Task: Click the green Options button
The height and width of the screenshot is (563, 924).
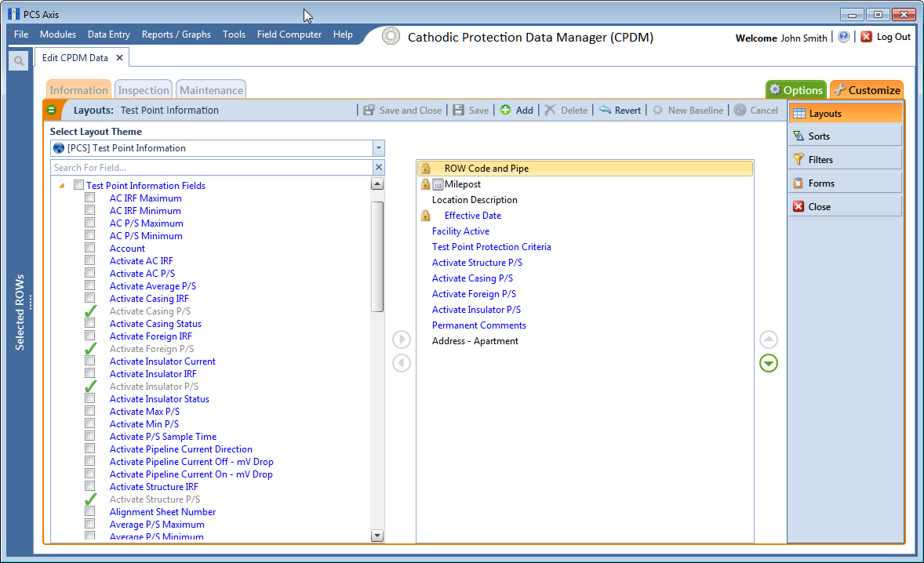Action: (796, 89)
